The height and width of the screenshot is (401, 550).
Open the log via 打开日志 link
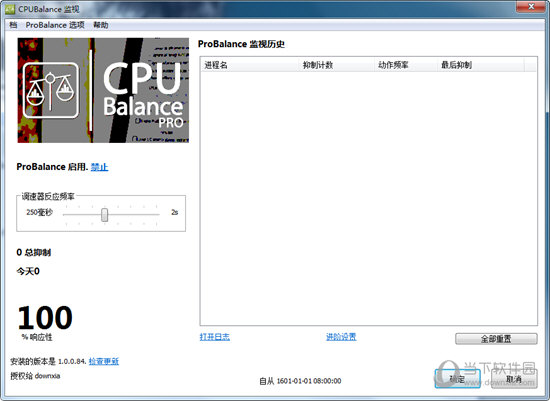coord(215,337)
